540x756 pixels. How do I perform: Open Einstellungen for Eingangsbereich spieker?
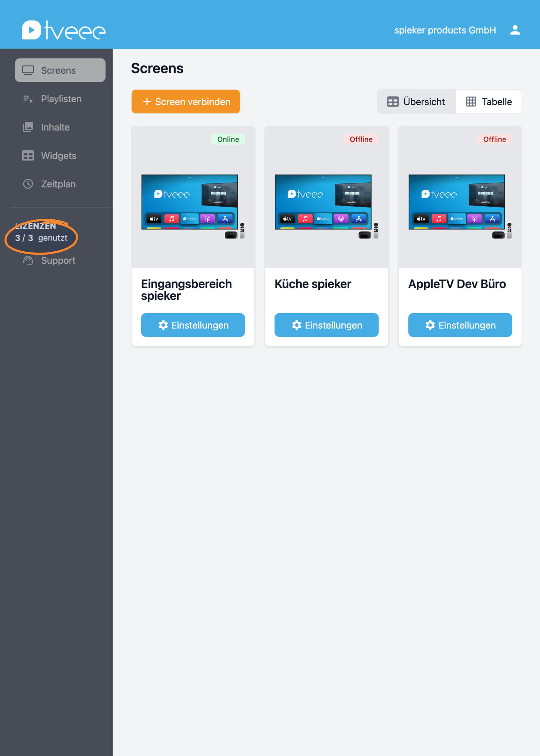[x=193, y=325]
